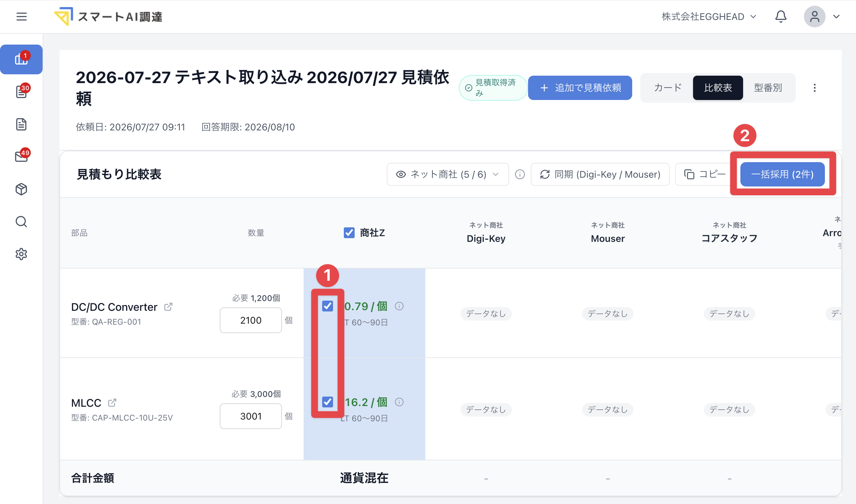Click info icon next to 16.2 / 個
Image resolution: width=856 pixels, height=504 pixels.
coord(399,402)
